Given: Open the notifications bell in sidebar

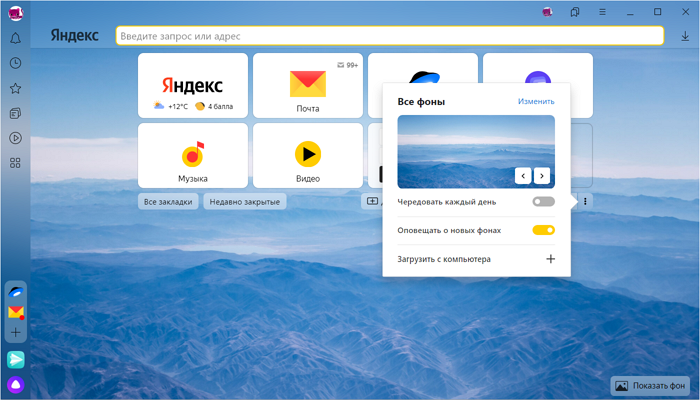Looking at the screenshot, I should pyautogui.click(x=15, y=38).
